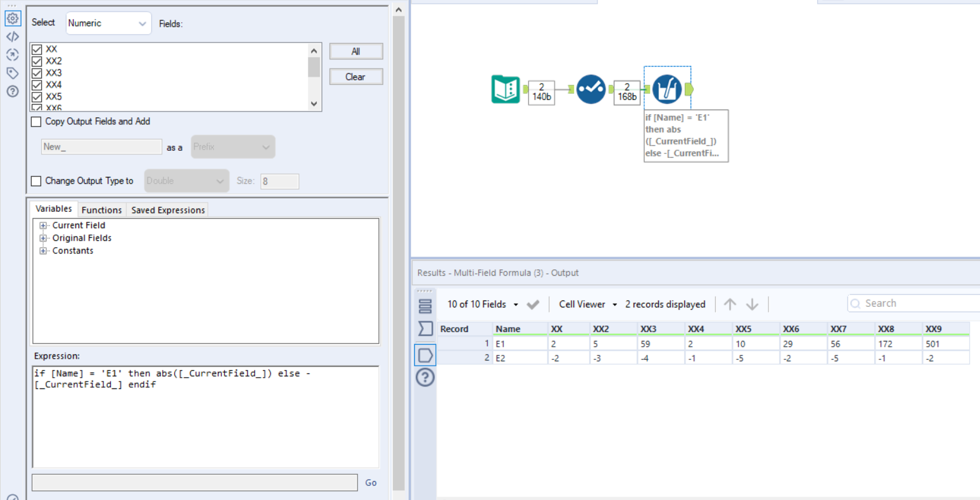Open the Configuration gear panel

[x=13, y=18]
